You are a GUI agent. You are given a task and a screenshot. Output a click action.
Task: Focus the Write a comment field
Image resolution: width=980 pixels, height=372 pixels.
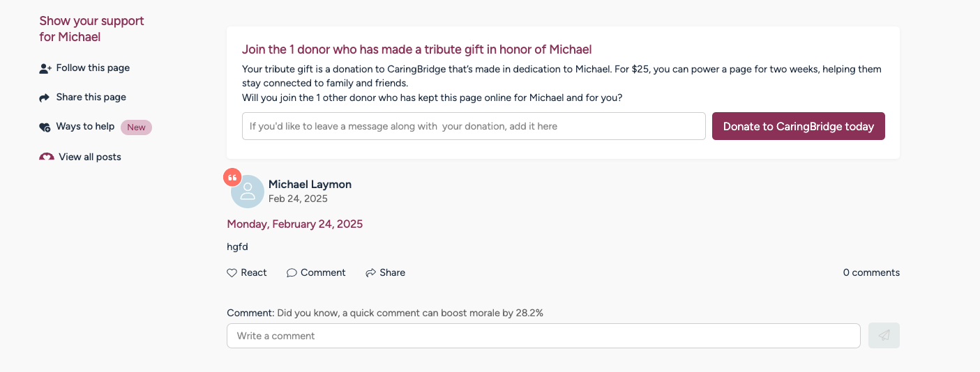(543, 336)
